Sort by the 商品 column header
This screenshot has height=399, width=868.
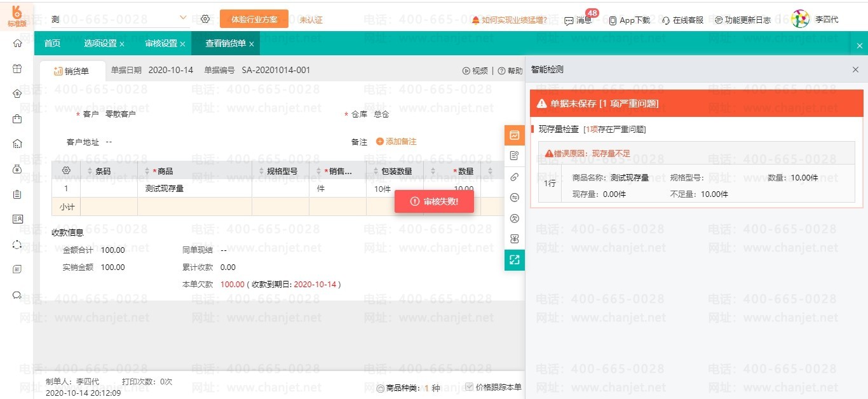click(x=165, y=171)
